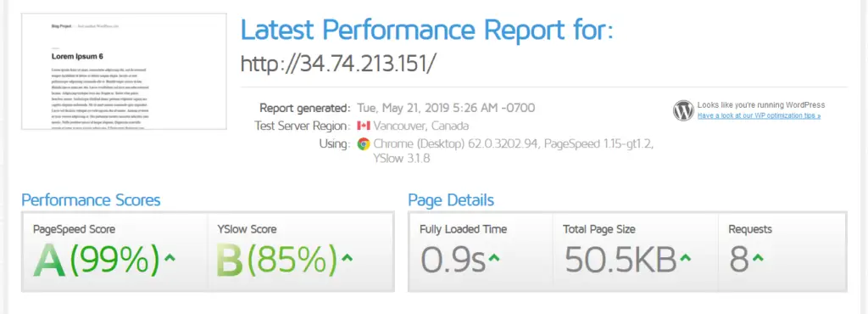Click the Fully Loaded Time box
The height and width of the screenshot is (314, 868).
point(481,251)
